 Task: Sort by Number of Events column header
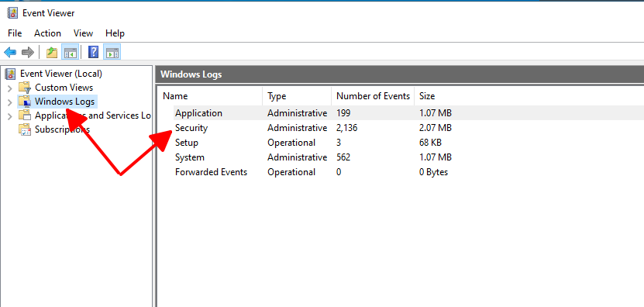pyautogui.click(x=373, y=96)
